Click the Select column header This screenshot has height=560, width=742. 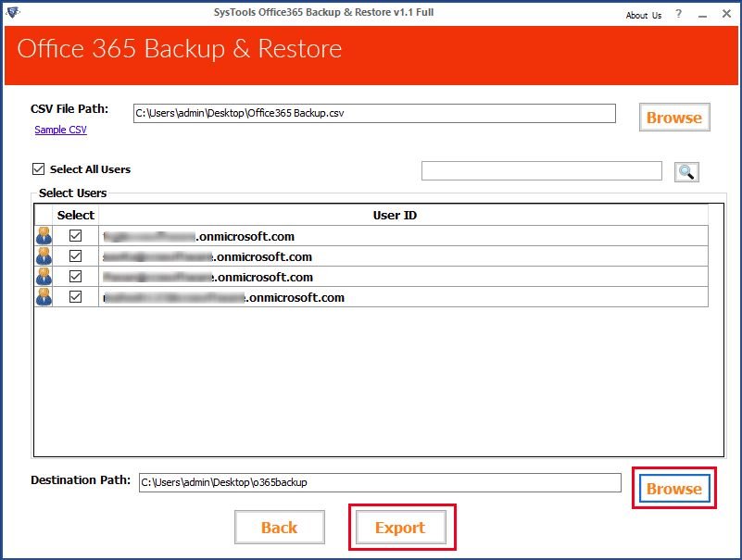coord(75,215)
